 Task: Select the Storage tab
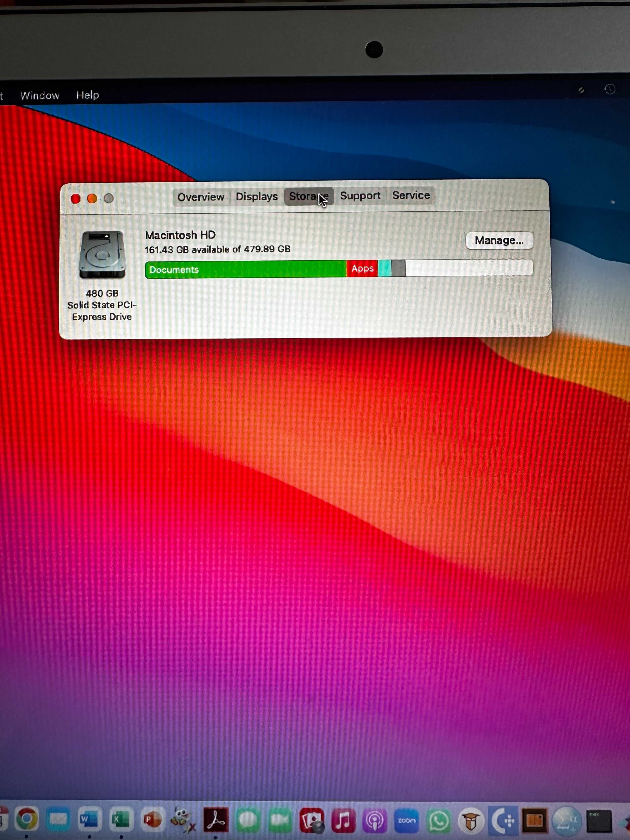tap(309, 196)
